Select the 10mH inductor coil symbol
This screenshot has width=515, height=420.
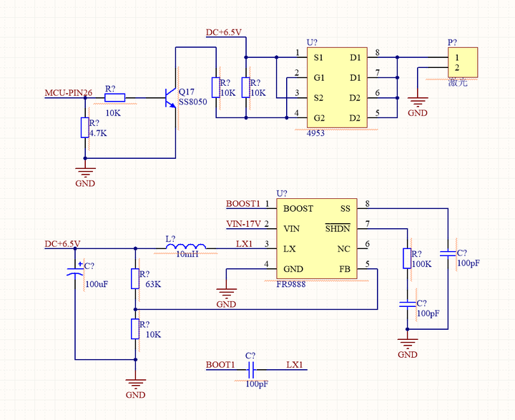point(186,246)
